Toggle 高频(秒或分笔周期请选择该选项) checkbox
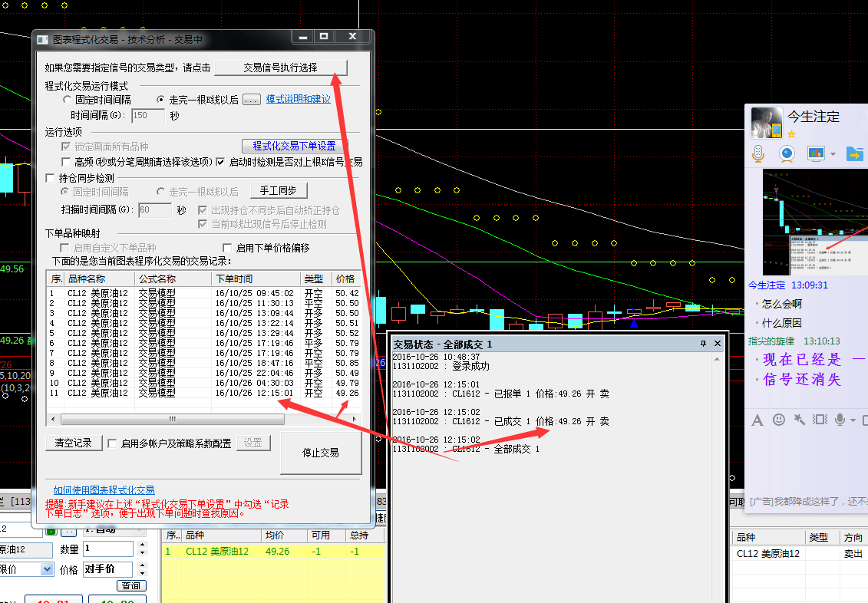The width and height of the screenshot is (868, 603). tap(66, 162)
